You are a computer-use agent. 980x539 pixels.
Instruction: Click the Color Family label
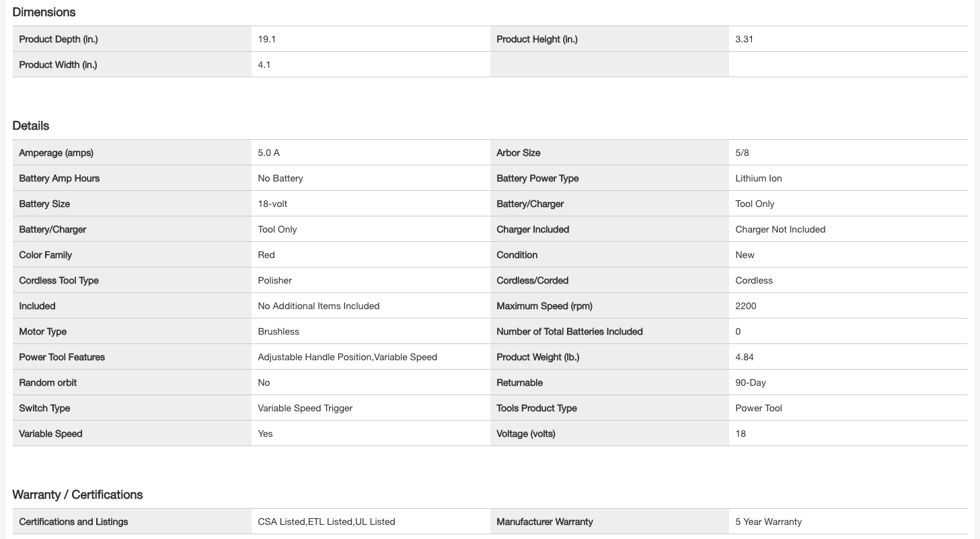pyautogui.click(x=45, y=255)
